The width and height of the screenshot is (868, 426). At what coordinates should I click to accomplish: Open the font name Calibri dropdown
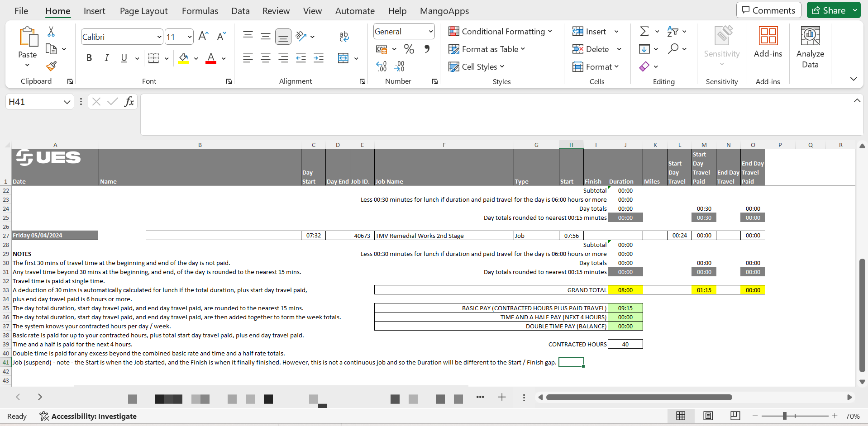[159, 37]
